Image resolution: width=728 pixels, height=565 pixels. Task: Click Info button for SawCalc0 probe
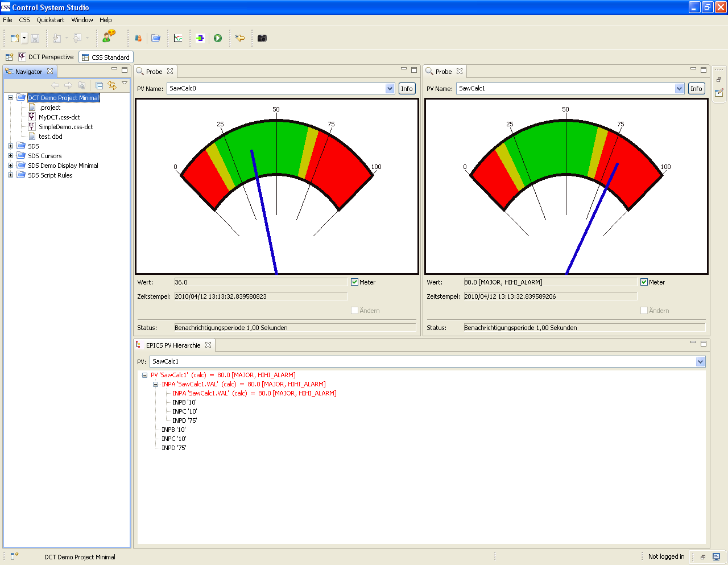coord(407,89)
